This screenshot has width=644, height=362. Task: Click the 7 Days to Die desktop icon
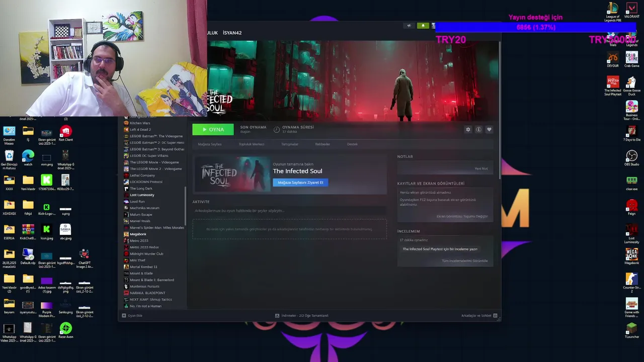632,134
